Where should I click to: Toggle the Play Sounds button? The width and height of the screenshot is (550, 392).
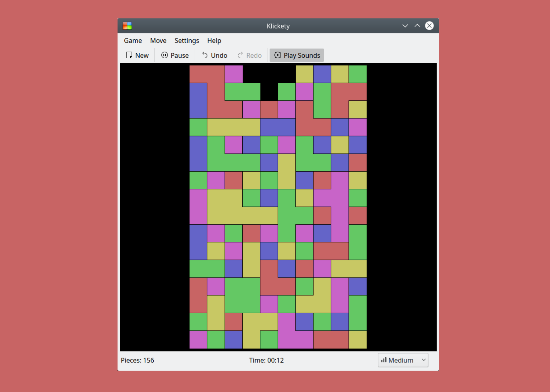point(297,55)
